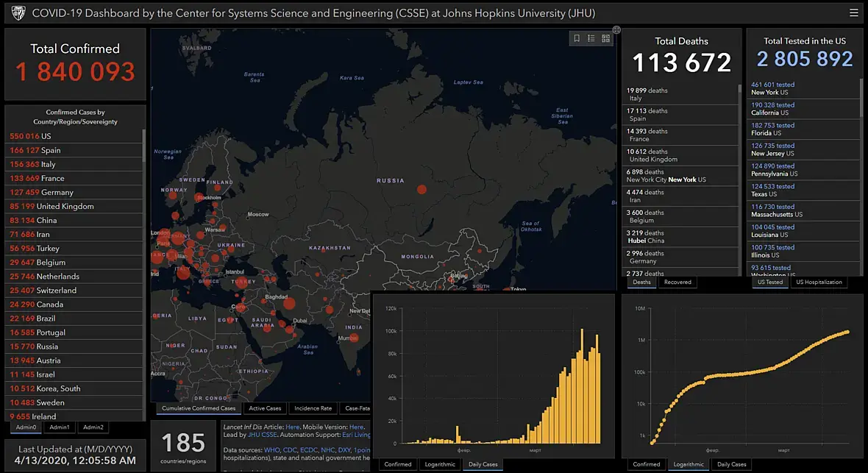Select the Admin2 tab

93,427
